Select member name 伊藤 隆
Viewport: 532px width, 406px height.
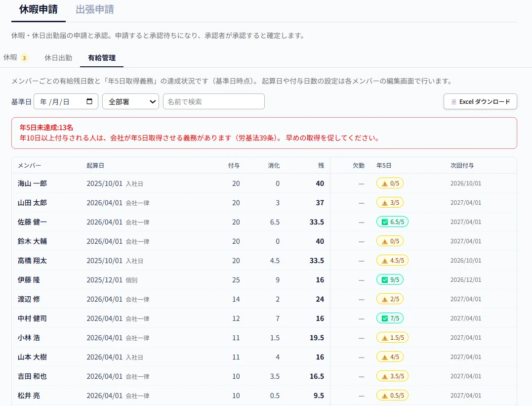pos(29,280)
